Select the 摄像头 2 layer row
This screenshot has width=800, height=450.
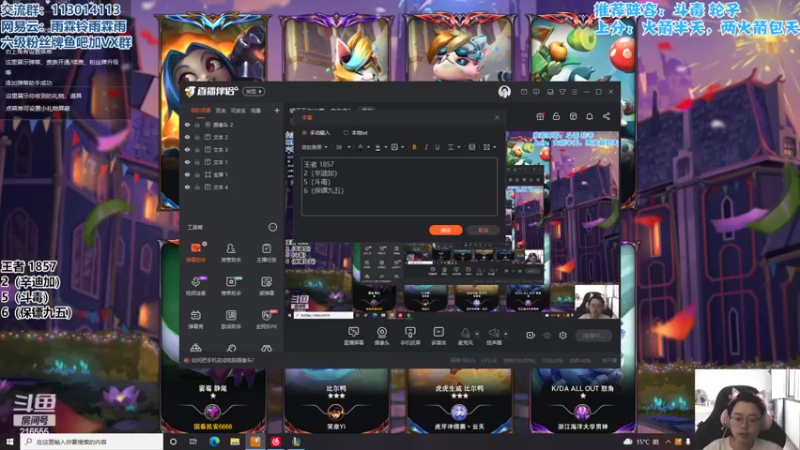(232, 124)
